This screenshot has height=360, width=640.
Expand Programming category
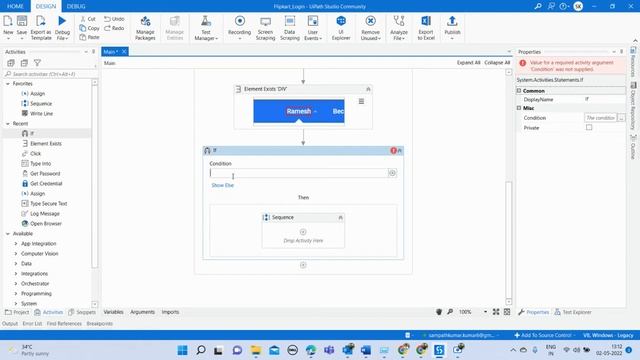coord(16,294)
